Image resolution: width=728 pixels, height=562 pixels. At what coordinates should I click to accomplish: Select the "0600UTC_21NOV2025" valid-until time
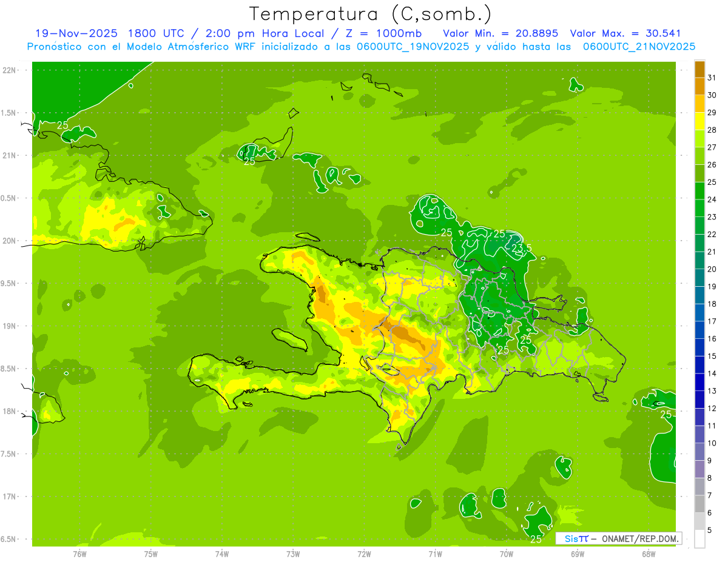click(x=639, y=47)
